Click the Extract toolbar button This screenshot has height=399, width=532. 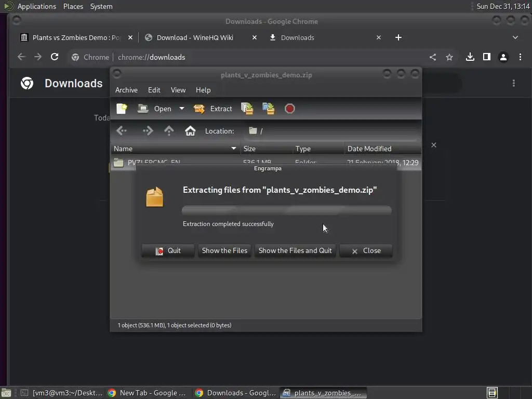(x=212, y=109)
